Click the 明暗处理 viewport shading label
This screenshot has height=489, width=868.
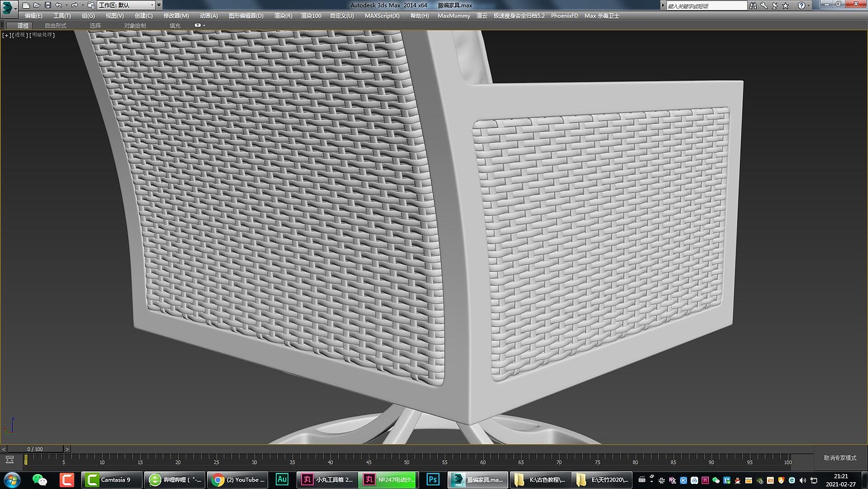pos(43,35)
